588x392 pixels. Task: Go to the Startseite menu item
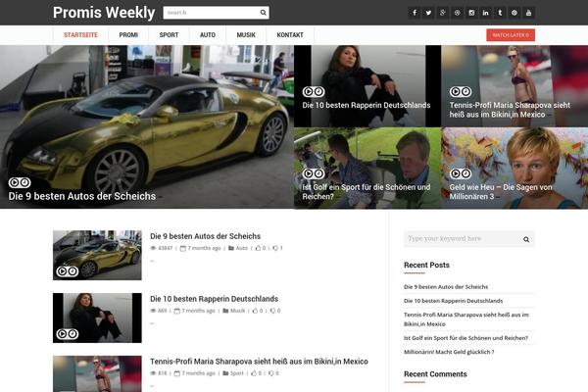coord(80,35)
